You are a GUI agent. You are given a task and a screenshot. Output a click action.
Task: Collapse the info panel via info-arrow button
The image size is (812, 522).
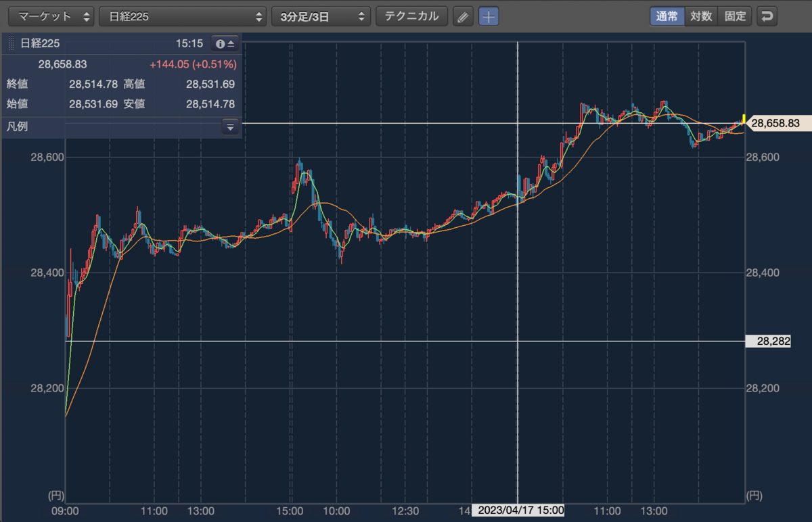coord(225,43)
